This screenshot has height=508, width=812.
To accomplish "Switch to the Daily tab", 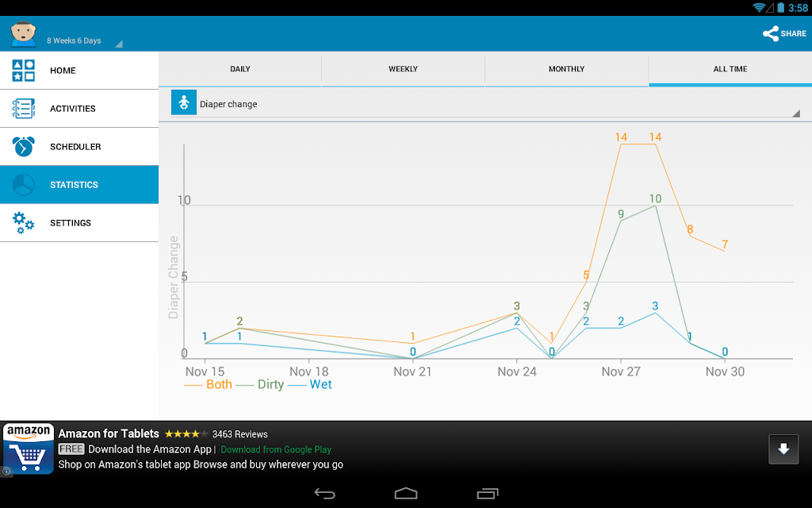I will pos(239,69).
